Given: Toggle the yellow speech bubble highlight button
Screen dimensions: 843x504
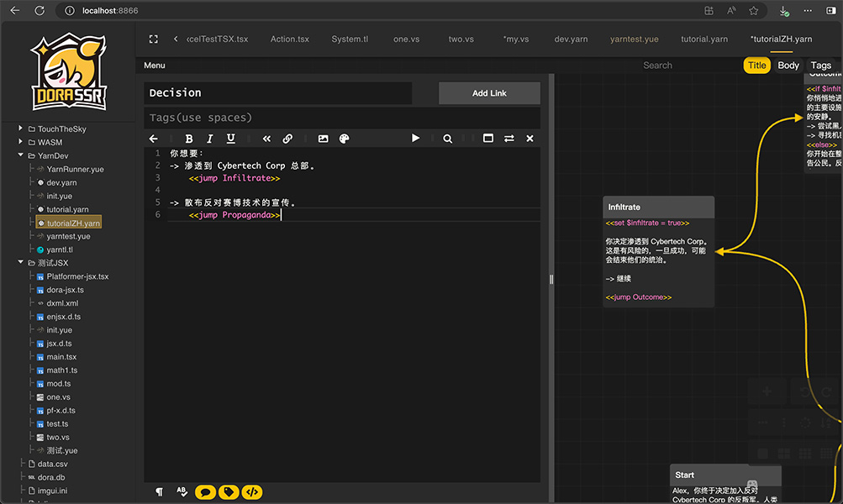Looking at the screenshot, I should click(205, 492).
